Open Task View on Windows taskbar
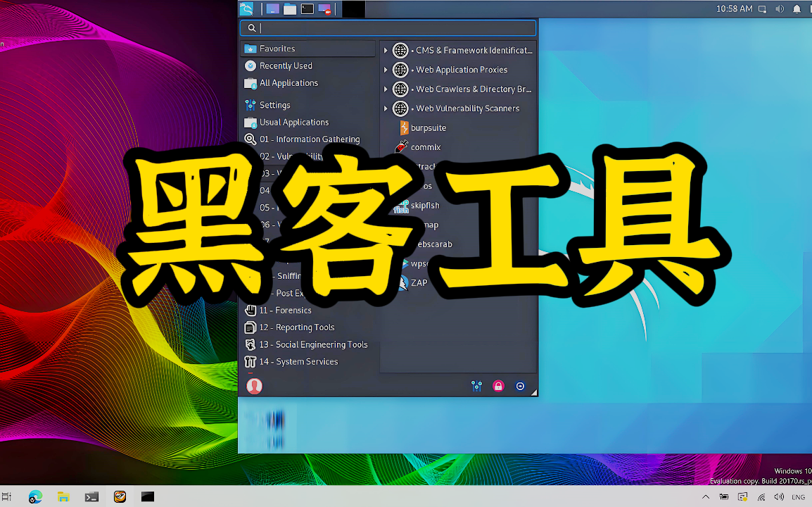The image size is (812, 507). [6, 496]
